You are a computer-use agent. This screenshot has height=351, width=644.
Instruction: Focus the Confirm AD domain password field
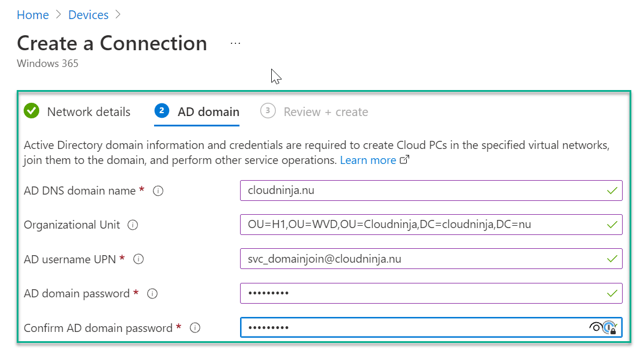431,327
